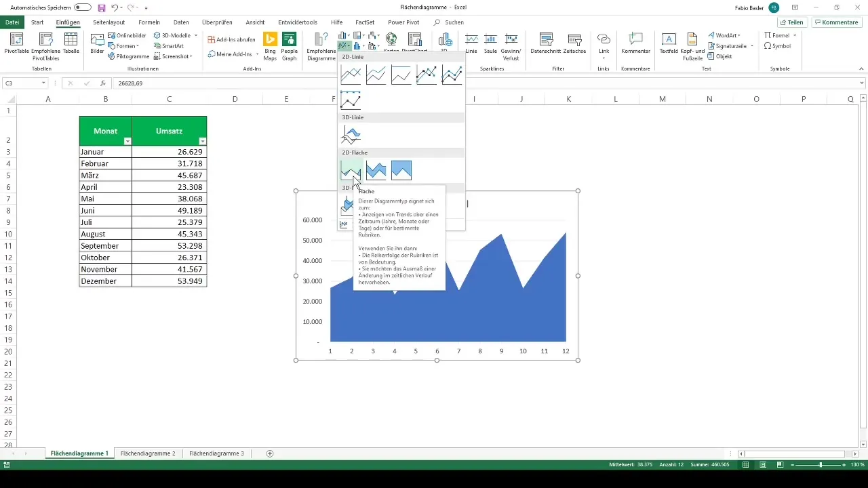
Task: Insert a Gewinn/Verlust sparkline
Action: pyautogui.click(x=511, y=45)
